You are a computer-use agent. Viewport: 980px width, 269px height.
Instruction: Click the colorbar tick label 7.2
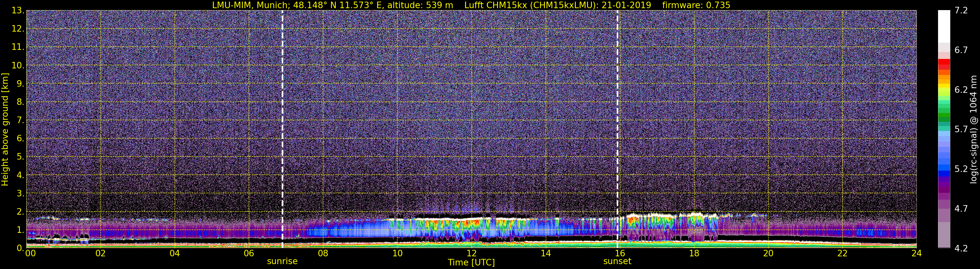click(961, 11)
